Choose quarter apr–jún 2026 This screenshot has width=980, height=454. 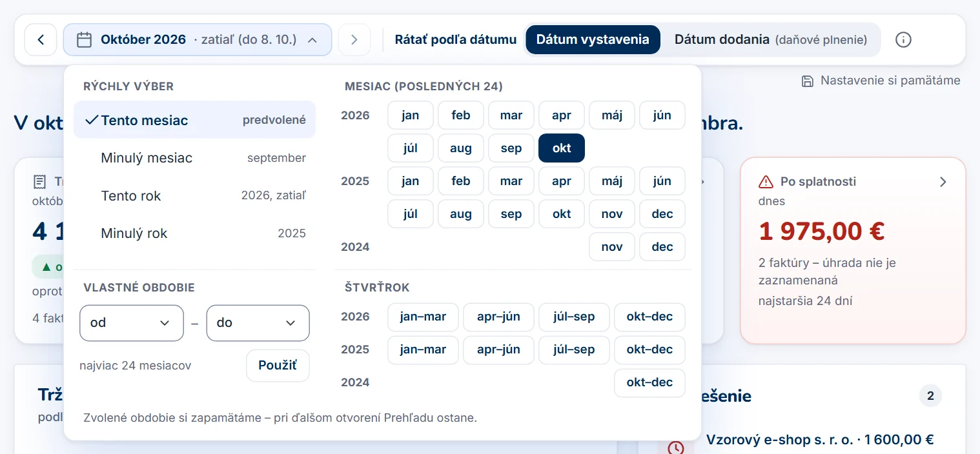[498, 317]
